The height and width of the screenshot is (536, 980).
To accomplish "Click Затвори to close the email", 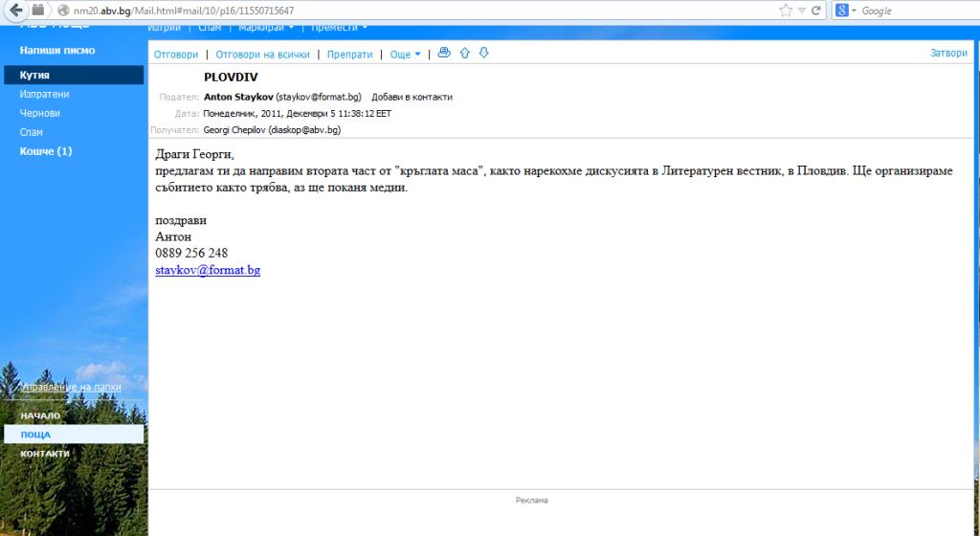I will [x=948, y=53].
